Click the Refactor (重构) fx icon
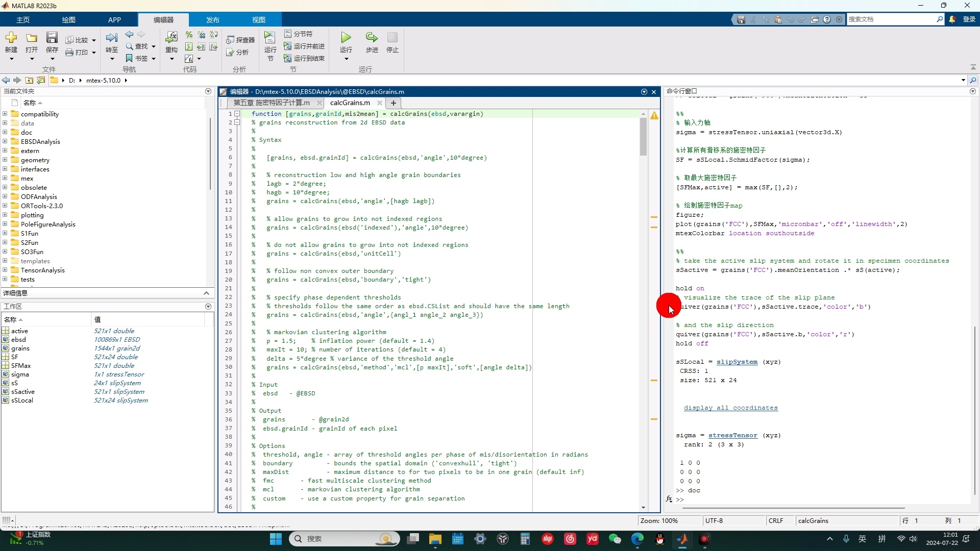 tap(171, 38)
